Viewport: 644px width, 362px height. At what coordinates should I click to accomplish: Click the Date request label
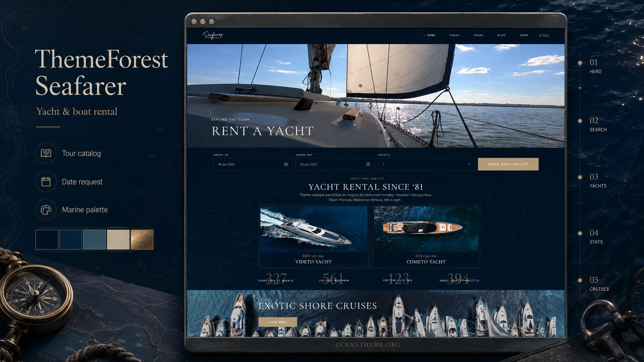coord(82,182)
